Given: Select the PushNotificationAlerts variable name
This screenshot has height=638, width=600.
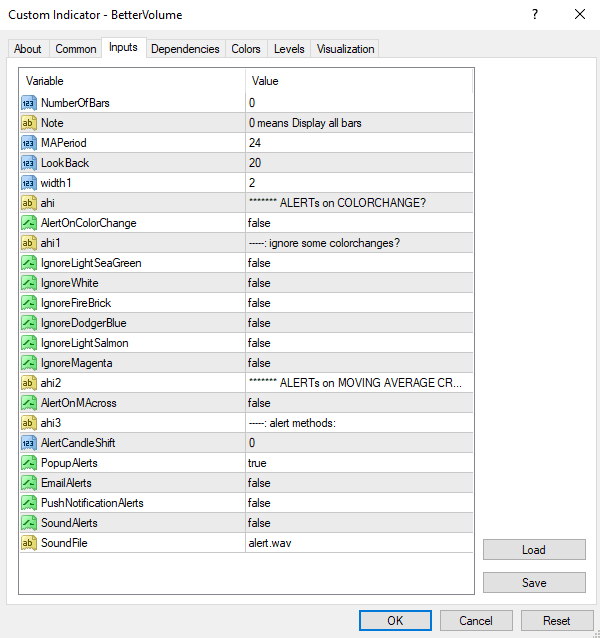Looking at the screenshot, I should 92,503.
